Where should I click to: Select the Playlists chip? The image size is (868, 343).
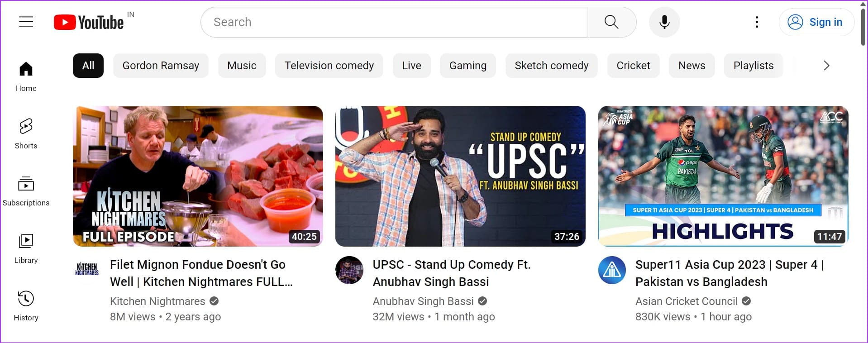[754, 66]
